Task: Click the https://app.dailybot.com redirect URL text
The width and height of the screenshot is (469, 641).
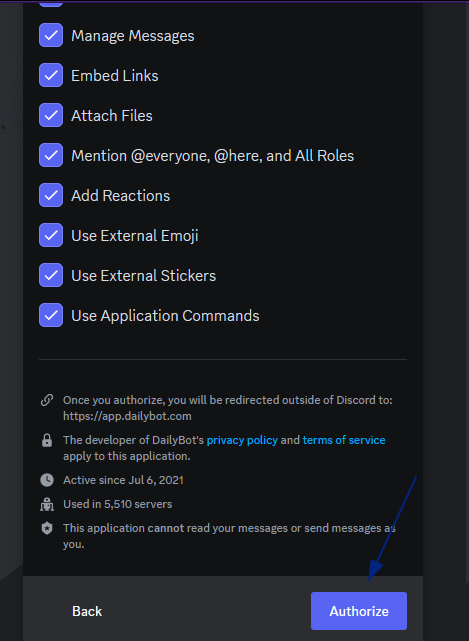Action: [127, 416]
